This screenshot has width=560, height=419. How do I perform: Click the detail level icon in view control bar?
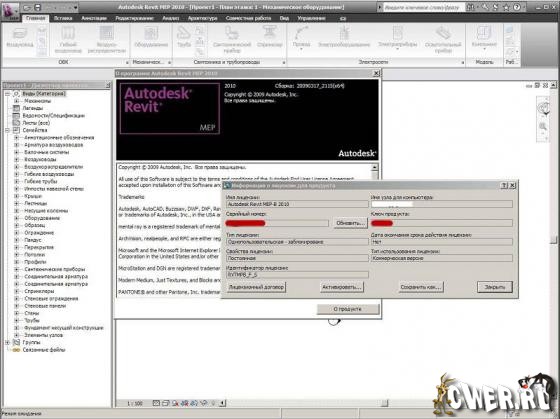[156, 403]
